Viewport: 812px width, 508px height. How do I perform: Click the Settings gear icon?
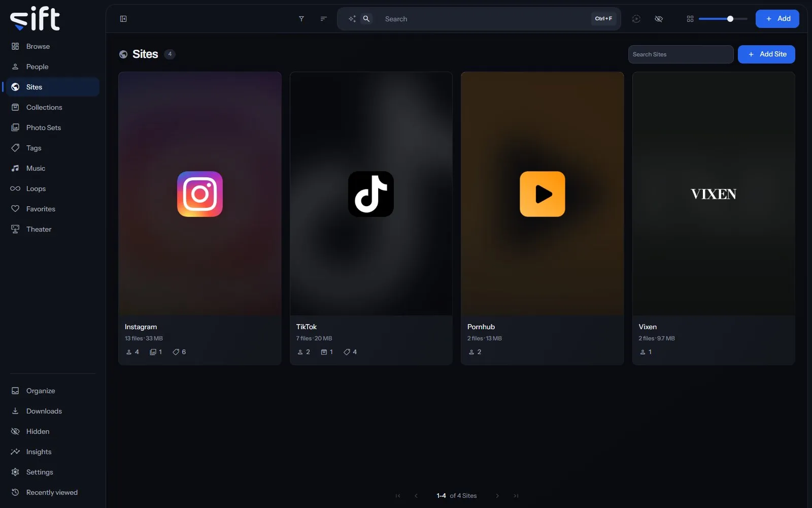click(15, 472)
